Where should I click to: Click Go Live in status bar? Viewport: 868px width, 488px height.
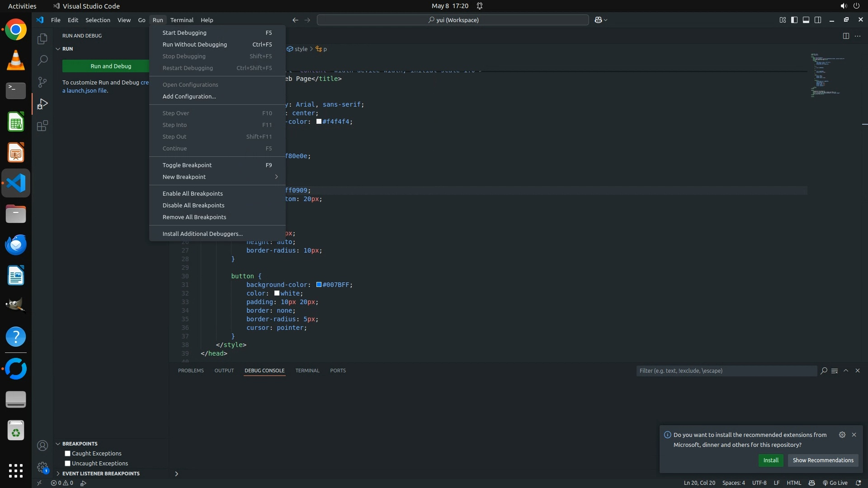click(x=835, y=483)
